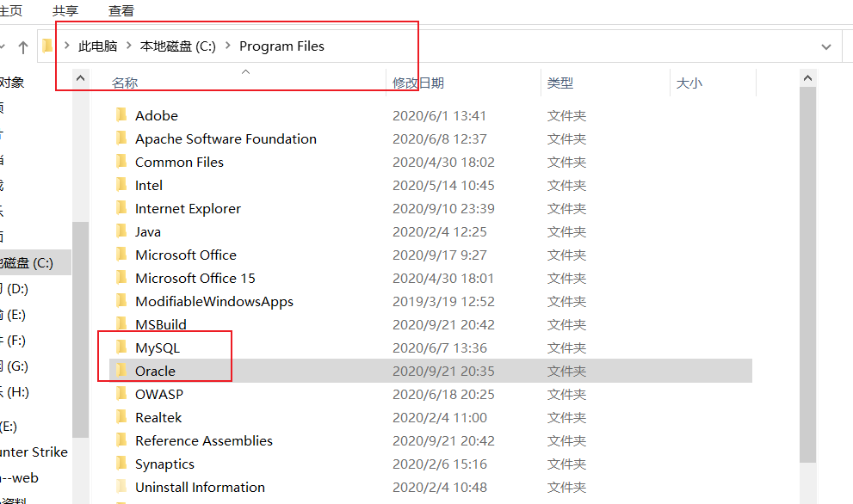The height and width of the screenshot is (504, 853).
Task: Select the Oracle folder name
Action: coord(156,371)
